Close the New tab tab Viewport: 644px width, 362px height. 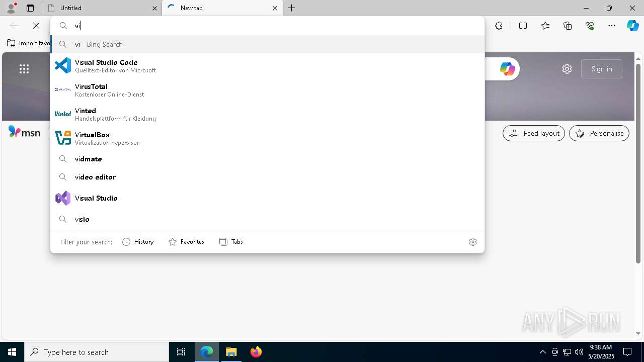point(275,8)
